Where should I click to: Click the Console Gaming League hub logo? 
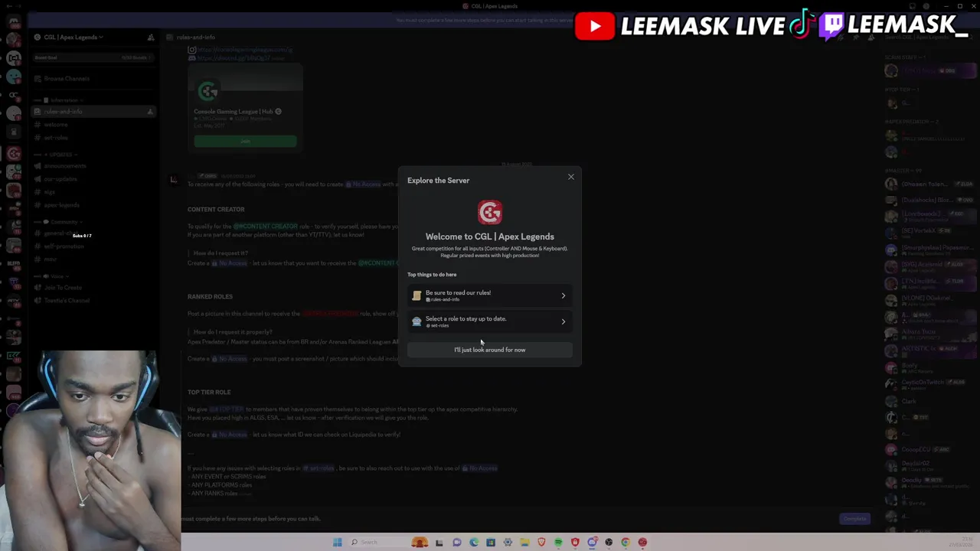pyautogui.click(x=207, y=93)
